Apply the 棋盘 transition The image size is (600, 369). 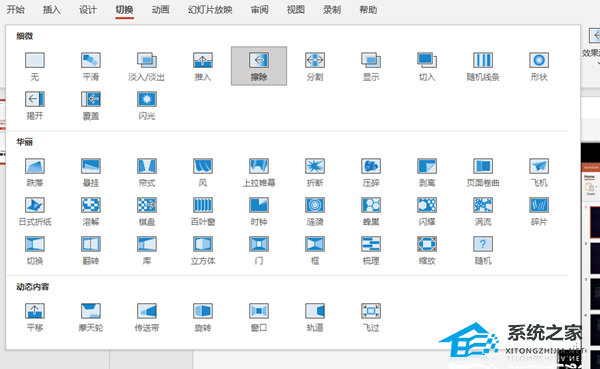[147, 211]
